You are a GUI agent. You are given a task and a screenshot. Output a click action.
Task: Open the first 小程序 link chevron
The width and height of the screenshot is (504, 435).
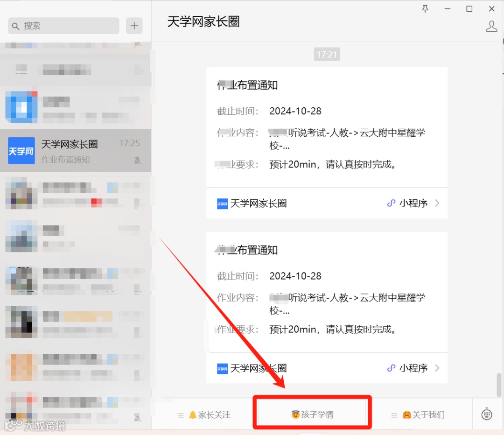(437, 203)
